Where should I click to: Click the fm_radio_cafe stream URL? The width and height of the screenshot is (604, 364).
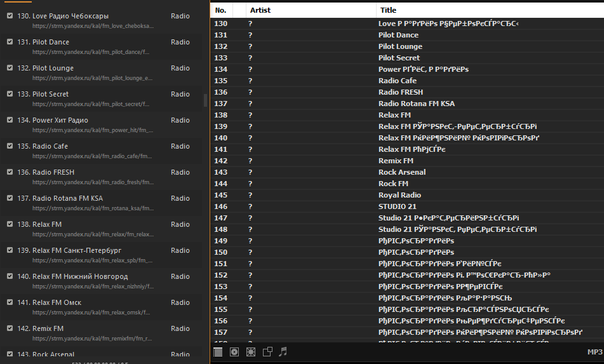[x=92, y=156]
